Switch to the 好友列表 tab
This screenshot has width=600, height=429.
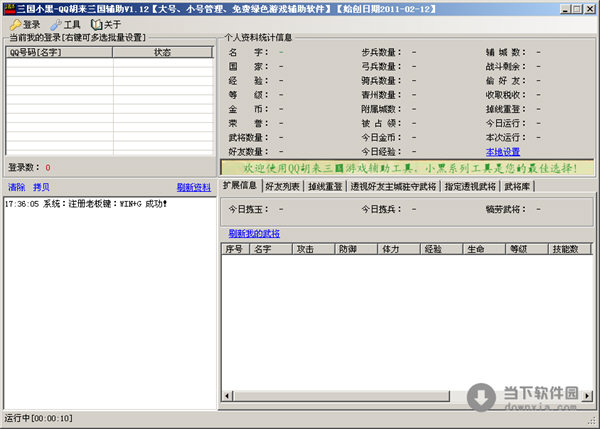point(283,186)
